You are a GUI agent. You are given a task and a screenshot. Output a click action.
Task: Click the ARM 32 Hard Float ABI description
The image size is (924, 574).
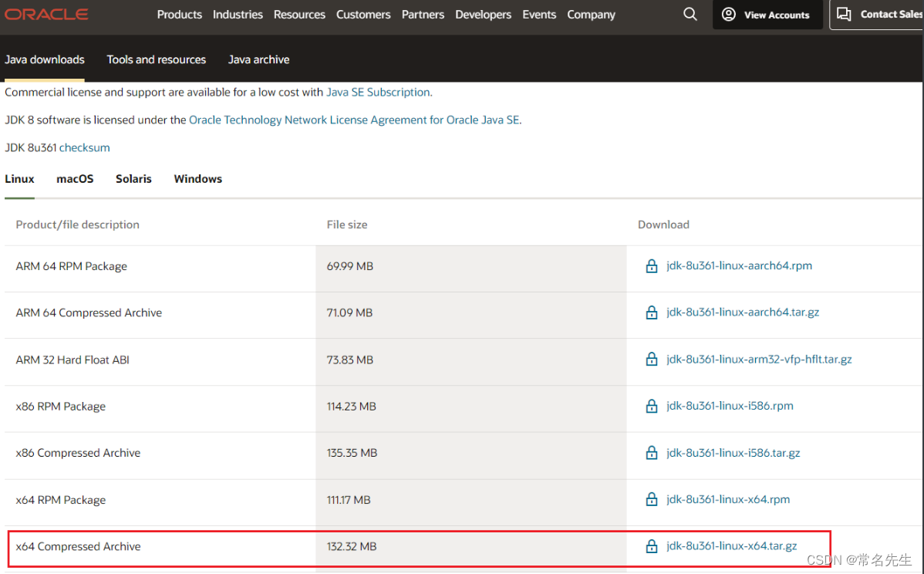(73, 360)
